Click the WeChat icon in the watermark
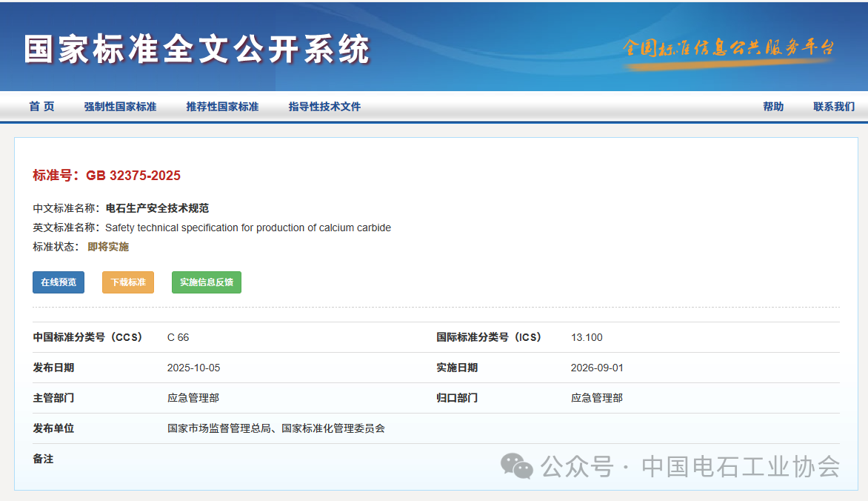Screen dimensions: 868x501 click(x=517, y=466)
